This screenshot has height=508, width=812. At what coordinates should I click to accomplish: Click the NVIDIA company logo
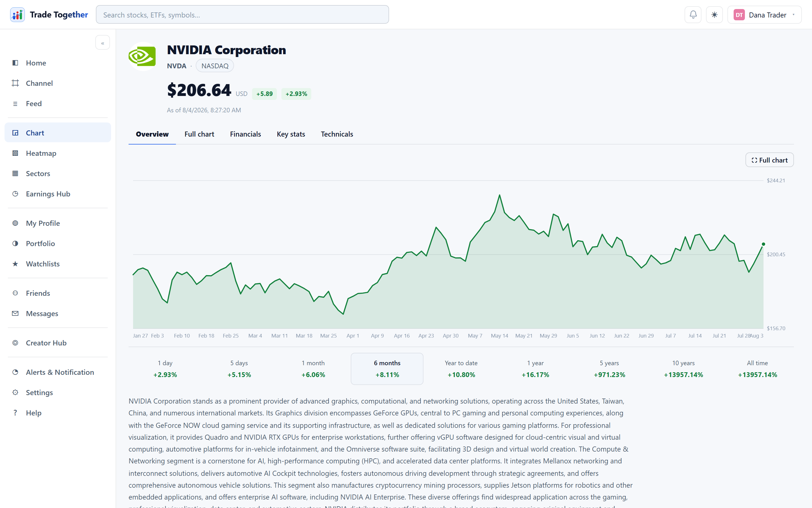[143, 56]
